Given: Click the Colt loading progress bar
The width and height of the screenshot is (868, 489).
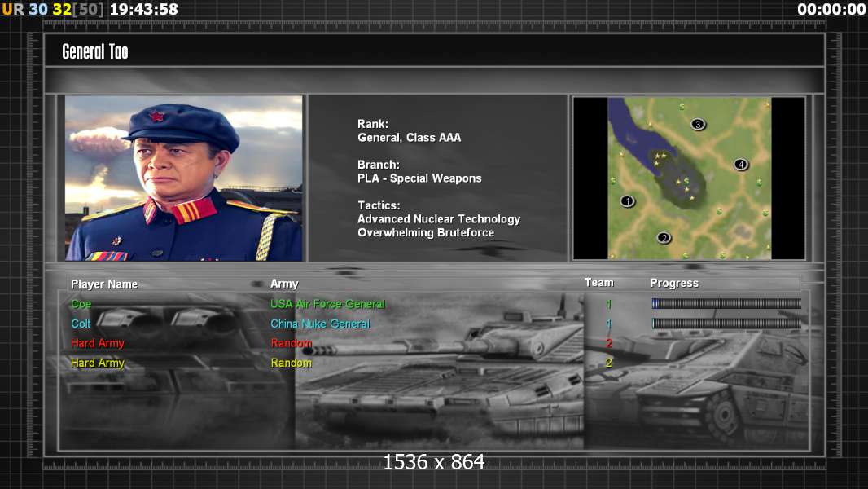Looking at the screenshot, I should [x=726, y=324].
